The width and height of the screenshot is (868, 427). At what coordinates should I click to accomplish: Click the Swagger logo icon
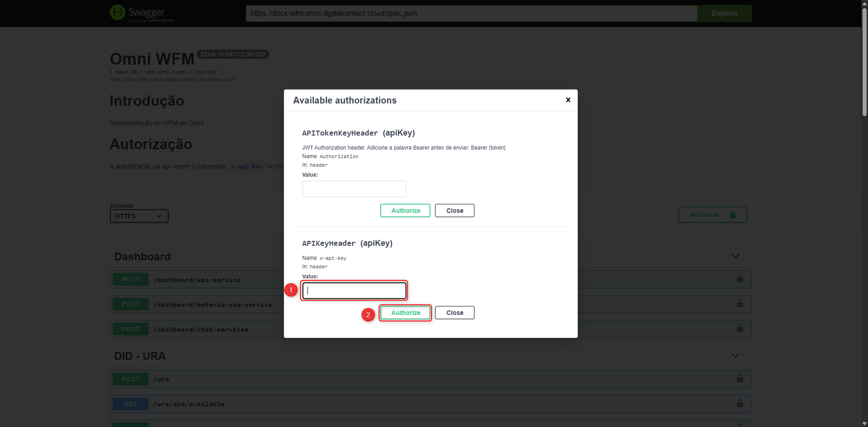point(117,13)
